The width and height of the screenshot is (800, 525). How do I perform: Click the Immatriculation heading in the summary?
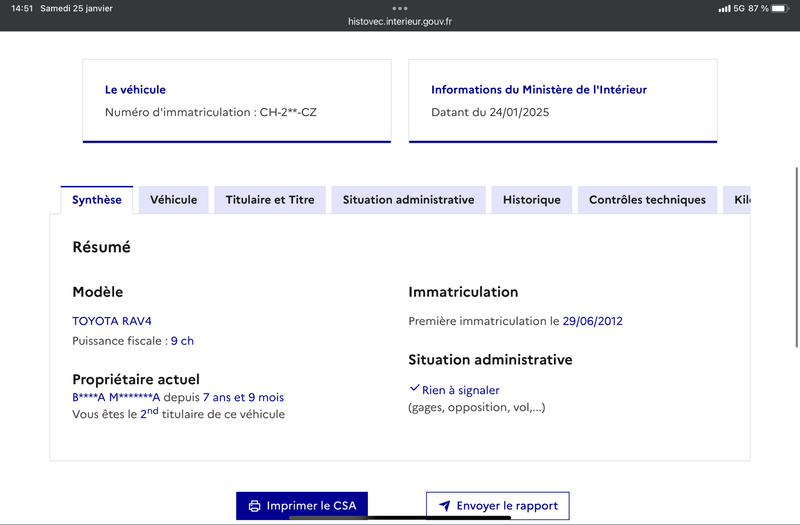point(463,292)
